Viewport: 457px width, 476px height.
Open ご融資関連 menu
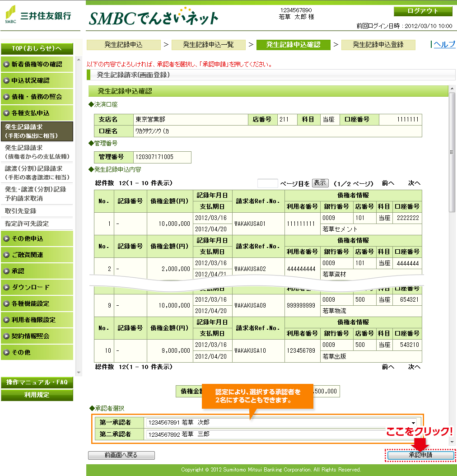click(x=37, y=255)
